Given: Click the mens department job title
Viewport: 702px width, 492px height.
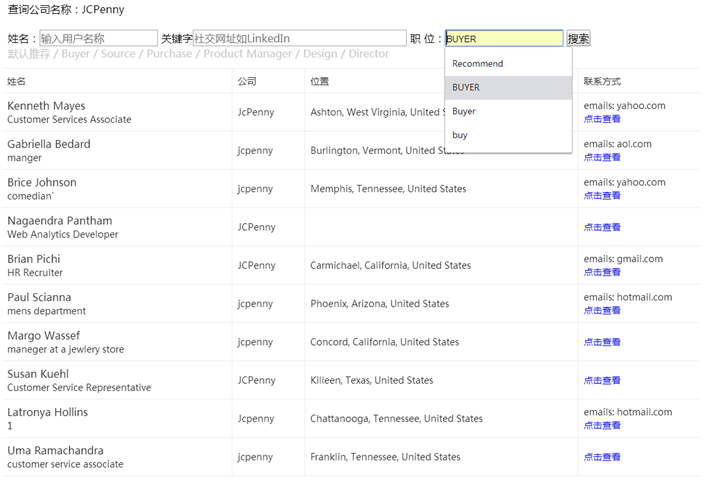Looking at the screenshot, I should pos(47,311).
